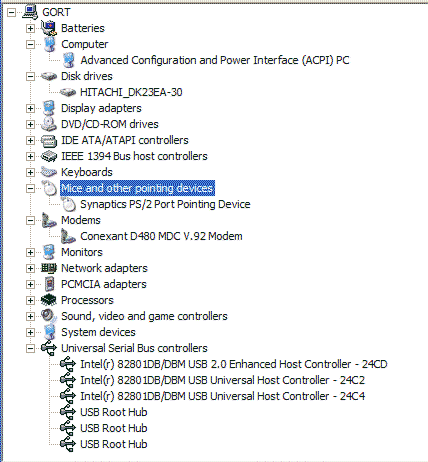Screen dimensions: 428x462
Task: Click the Keyboards category icon
Action: point(49,172)
